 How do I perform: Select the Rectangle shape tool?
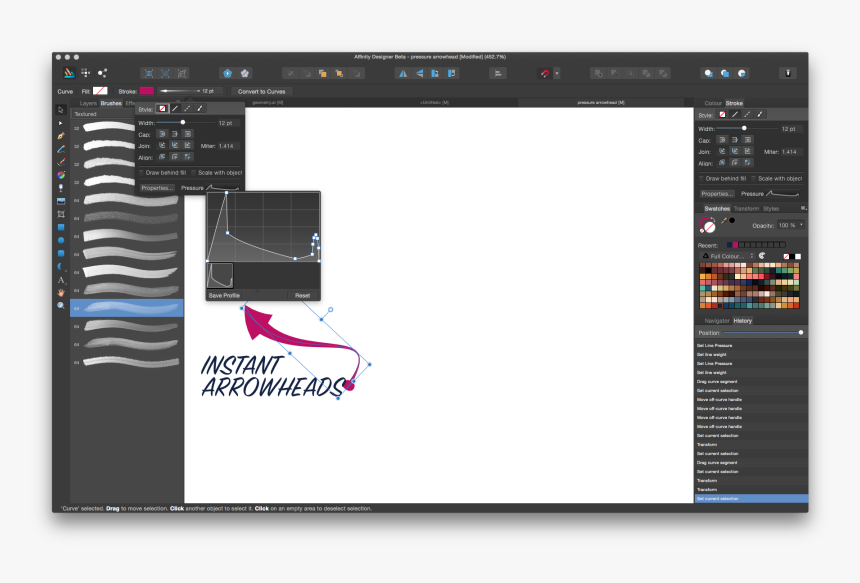tap(61, 227)
